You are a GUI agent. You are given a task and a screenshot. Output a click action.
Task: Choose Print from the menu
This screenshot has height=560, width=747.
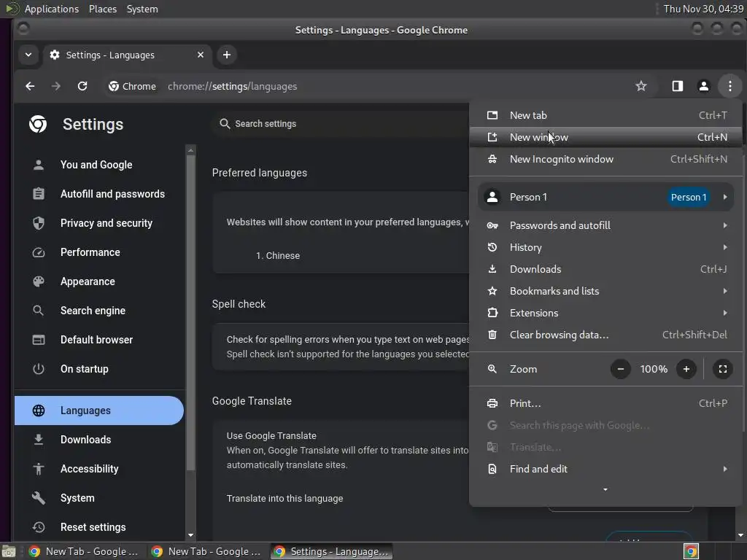[605, 403]
